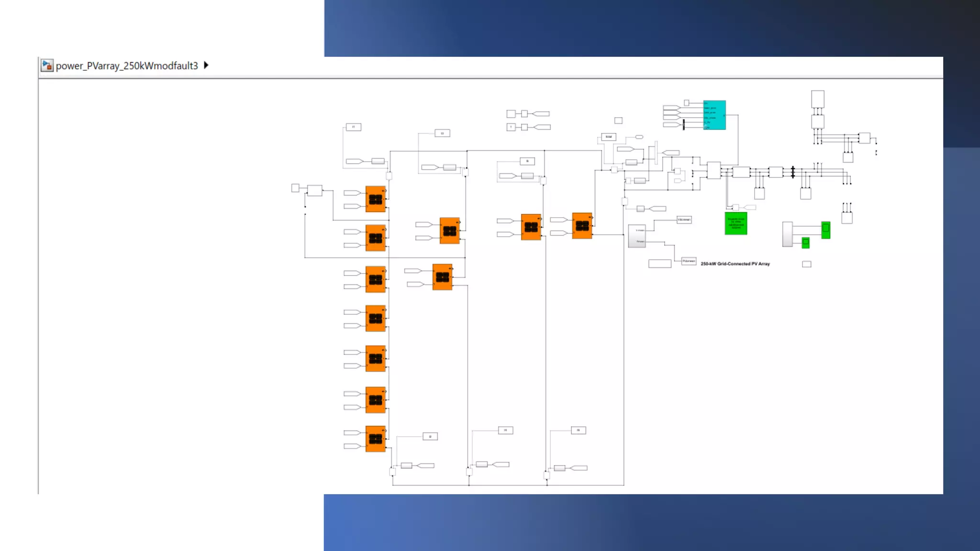Select the gray mean block with Vmean and Pmean outputs

coord(637,236)
